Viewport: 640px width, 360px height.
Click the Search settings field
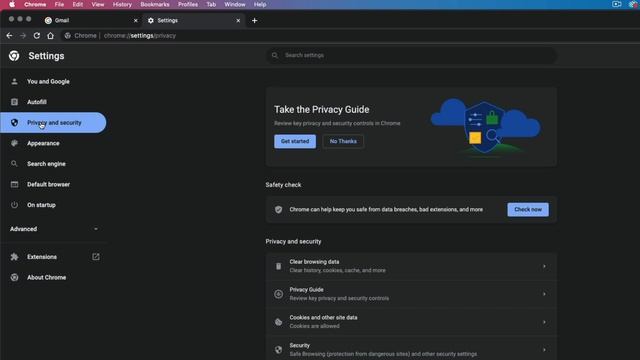pyautogui.click(x=411, y=55)
